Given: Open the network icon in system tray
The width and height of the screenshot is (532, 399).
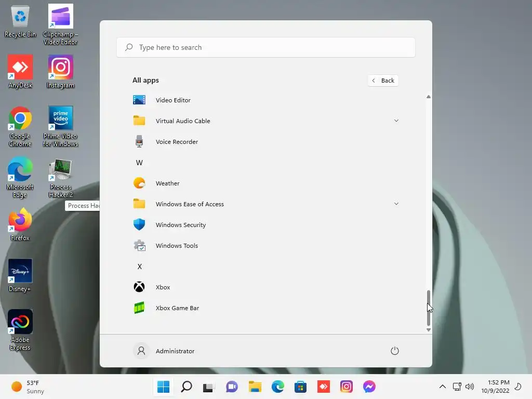Looking at the screenshot, I should (x=457, y=387).
